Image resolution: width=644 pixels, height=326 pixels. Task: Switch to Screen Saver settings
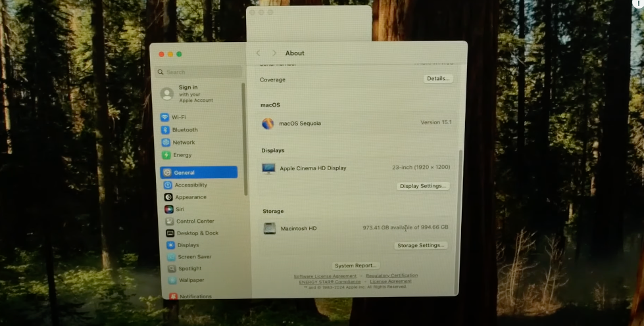(194, 257)
